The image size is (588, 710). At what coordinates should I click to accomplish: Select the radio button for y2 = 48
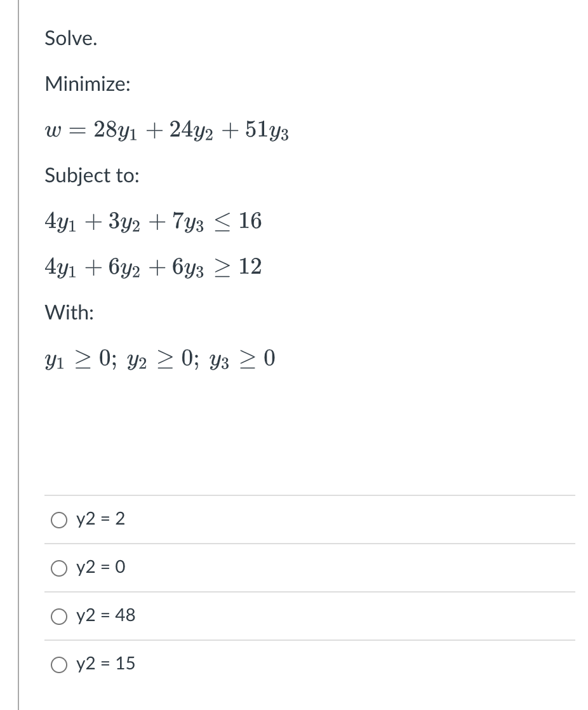click(x=58, y=616)
